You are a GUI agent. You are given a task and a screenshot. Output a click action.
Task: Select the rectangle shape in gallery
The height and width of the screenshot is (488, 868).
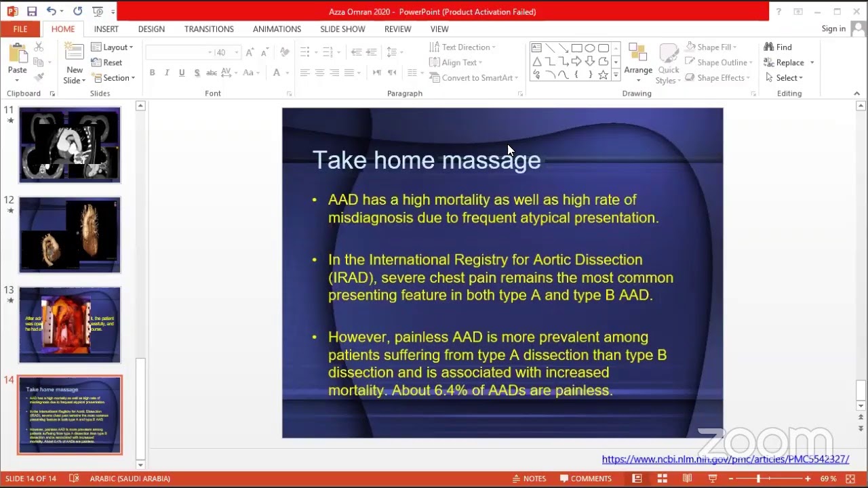[576, 48]
